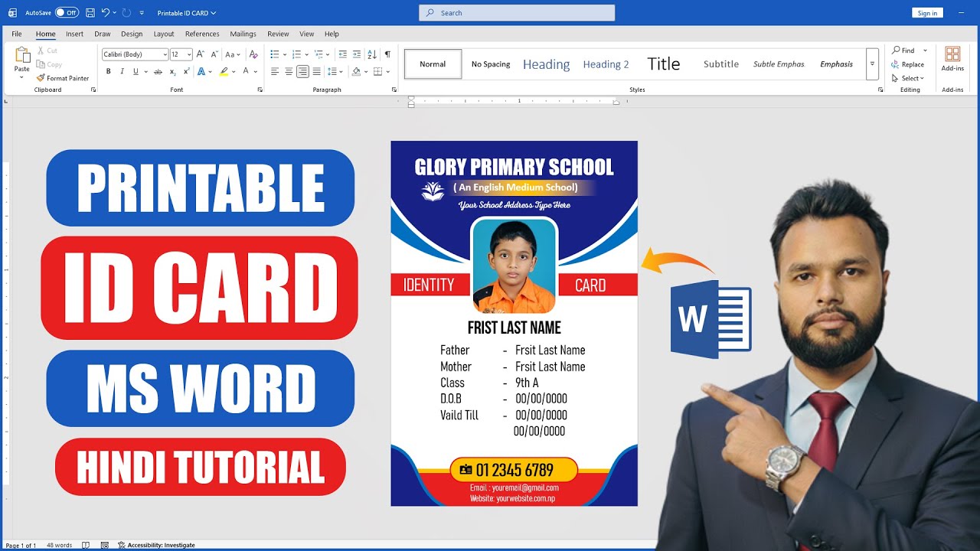
Task: Toggle the AutoSave switch
Action: 67,13
